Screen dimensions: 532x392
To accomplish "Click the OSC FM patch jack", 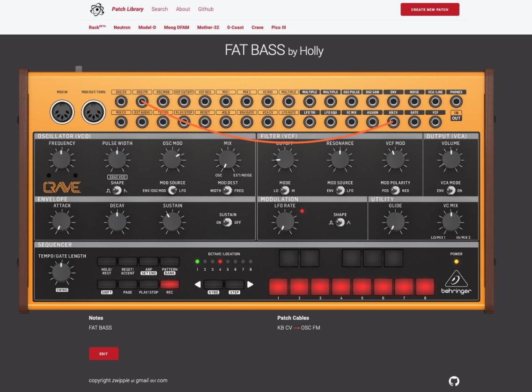I will coord(143,101).
